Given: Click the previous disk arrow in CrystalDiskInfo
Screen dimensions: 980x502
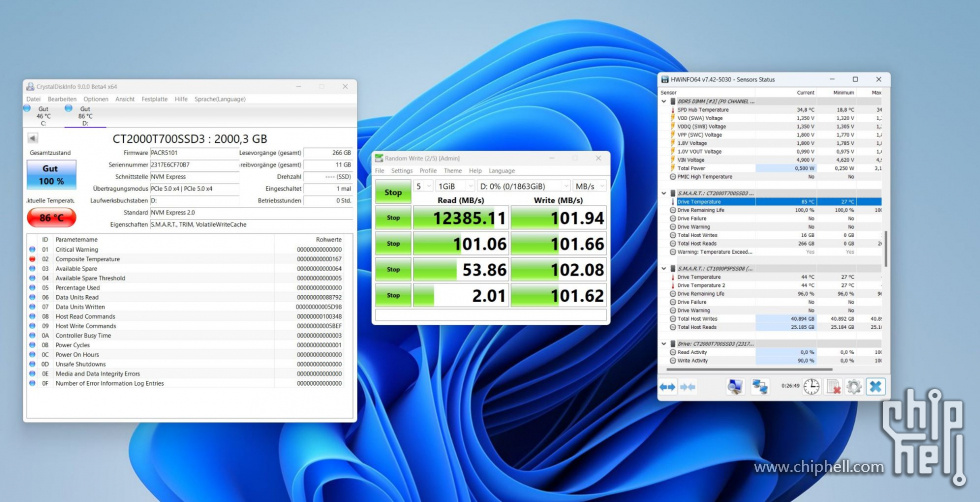Looking at the screenshot, I should pos(32,138).
